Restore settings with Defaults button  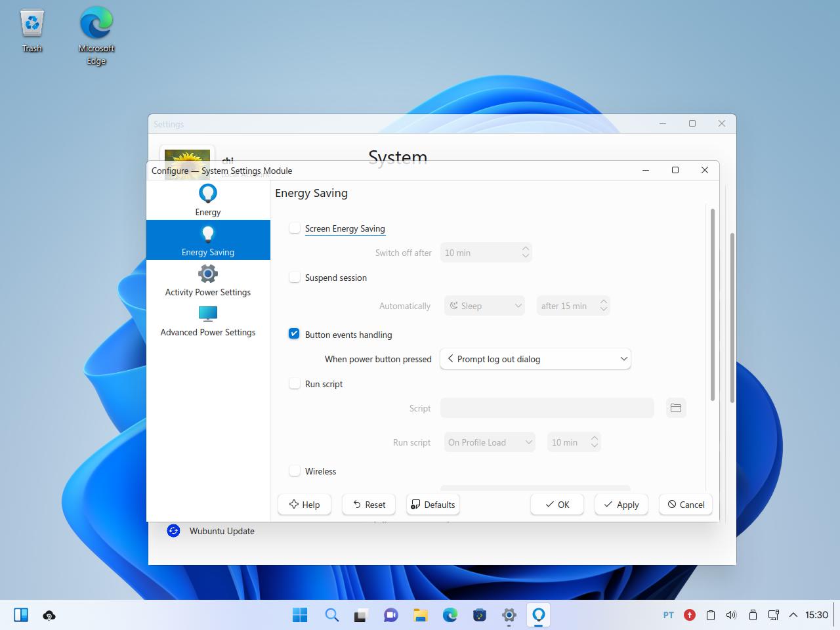point(433,505)
